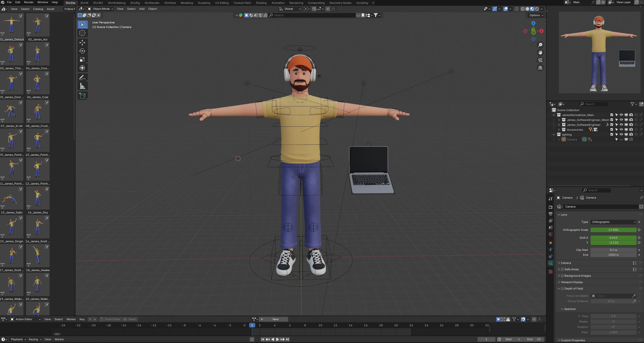Select the Add Cube tool

point(82,95)
